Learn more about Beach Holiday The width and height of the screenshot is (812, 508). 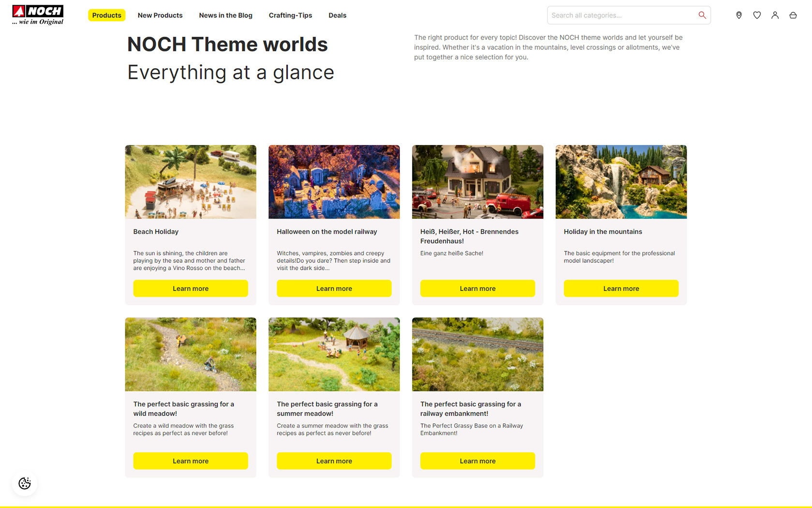pos(191,289)
